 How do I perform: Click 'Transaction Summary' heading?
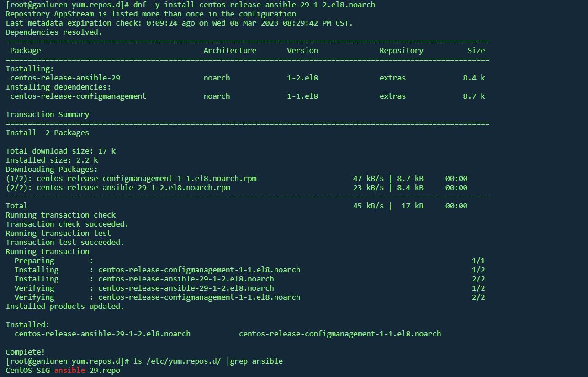click(48, 114)
